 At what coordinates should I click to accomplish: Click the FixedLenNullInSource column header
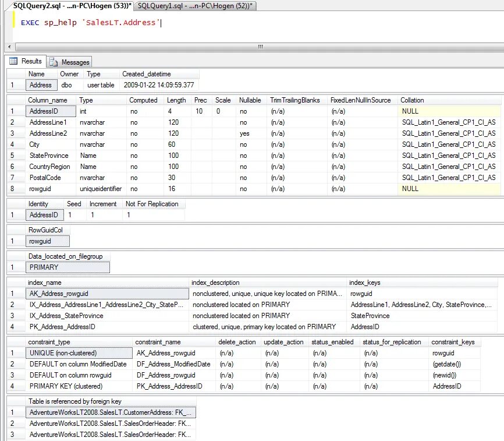362,100
